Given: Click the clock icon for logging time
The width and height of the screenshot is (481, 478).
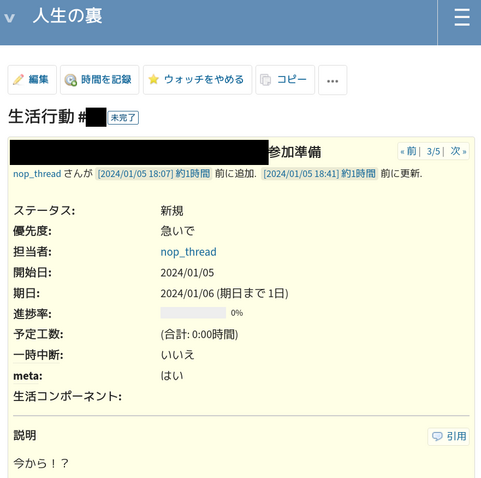Looking at the screenshot, I should [71, 80].
